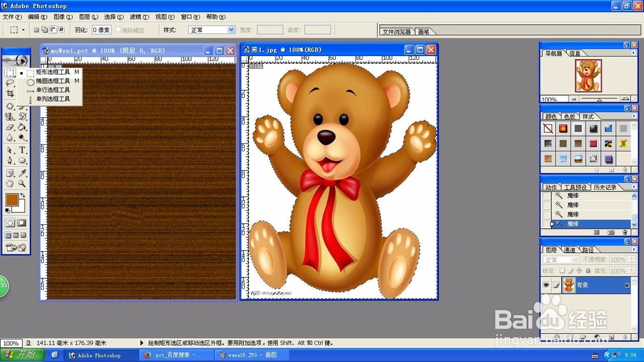
Task: Click the white background color swatch
Action: 21,209
